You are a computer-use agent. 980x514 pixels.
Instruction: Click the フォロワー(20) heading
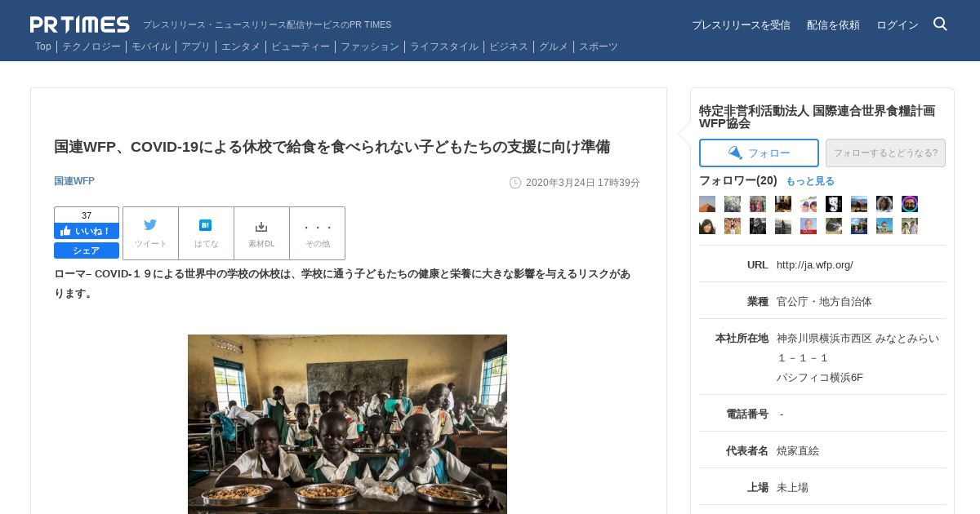pyautogui.click(x=738, y=180)
